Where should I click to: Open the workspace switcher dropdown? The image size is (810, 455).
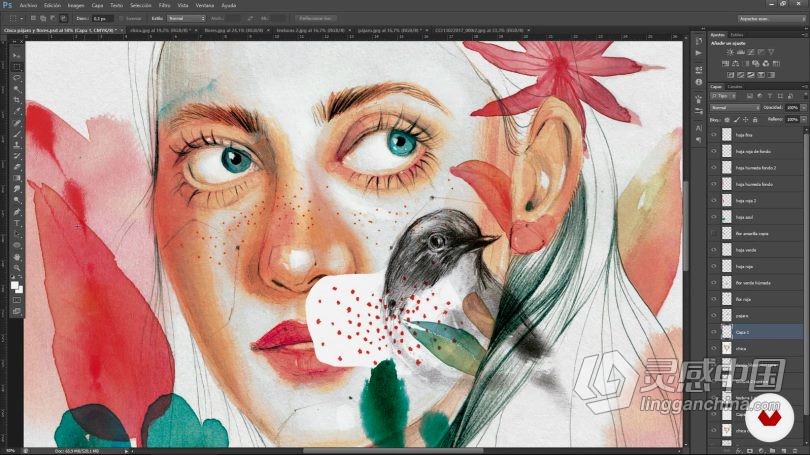coord(771,19)
